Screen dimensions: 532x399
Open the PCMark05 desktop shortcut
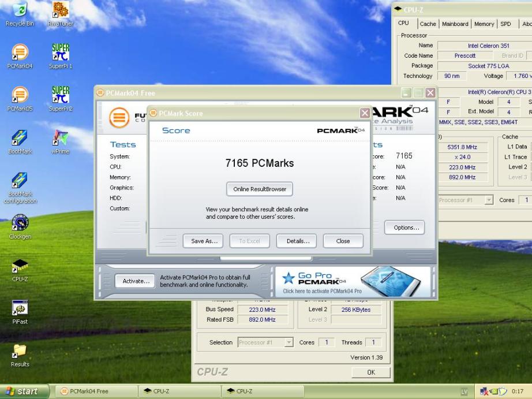click(x=20, y=99)
